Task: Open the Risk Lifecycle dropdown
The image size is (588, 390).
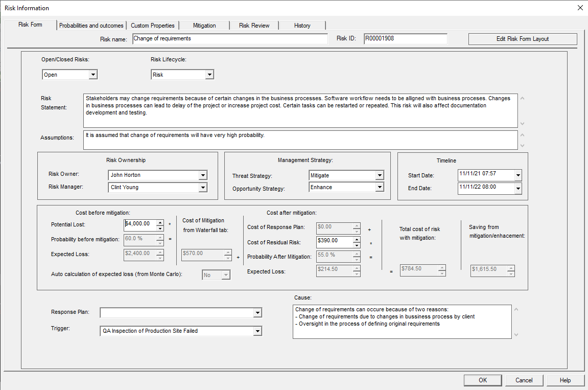Action: click(x=209, y=75)
